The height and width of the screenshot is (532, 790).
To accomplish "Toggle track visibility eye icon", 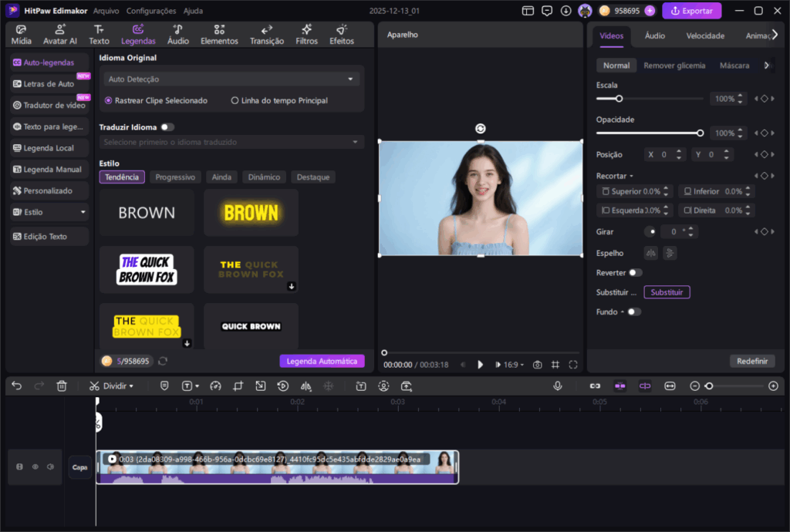I will [35, 466].
